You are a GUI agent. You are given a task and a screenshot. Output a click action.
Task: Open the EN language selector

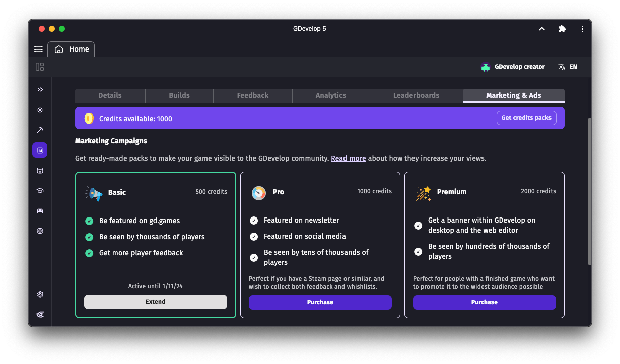click(568, 67)
